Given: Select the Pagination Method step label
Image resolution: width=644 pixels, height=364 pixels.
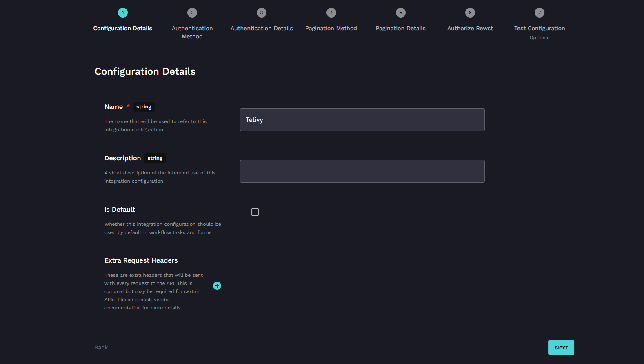Looking at the screenshot, I should [x=331, y=28].
